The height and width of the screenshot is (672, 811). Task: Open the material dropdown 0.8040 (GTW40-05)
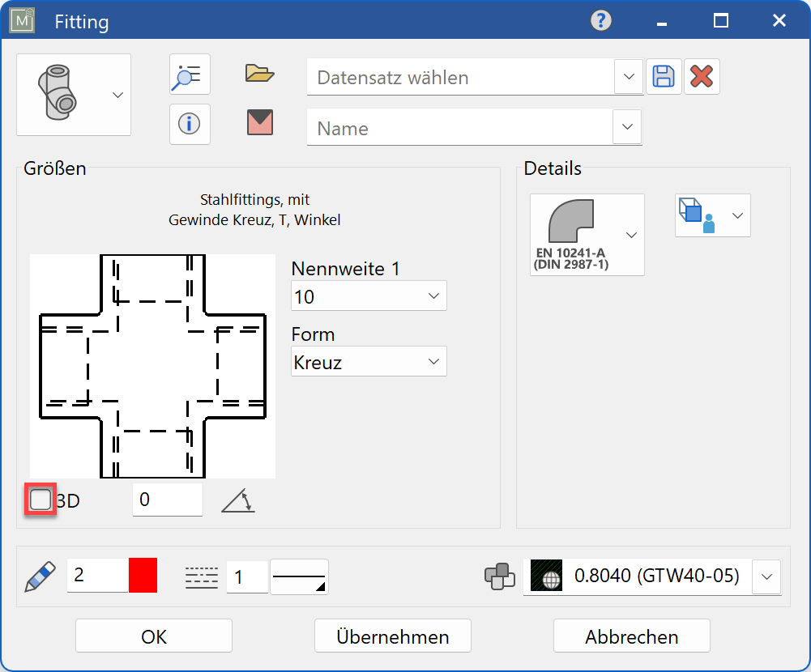[x=765, y=576]
